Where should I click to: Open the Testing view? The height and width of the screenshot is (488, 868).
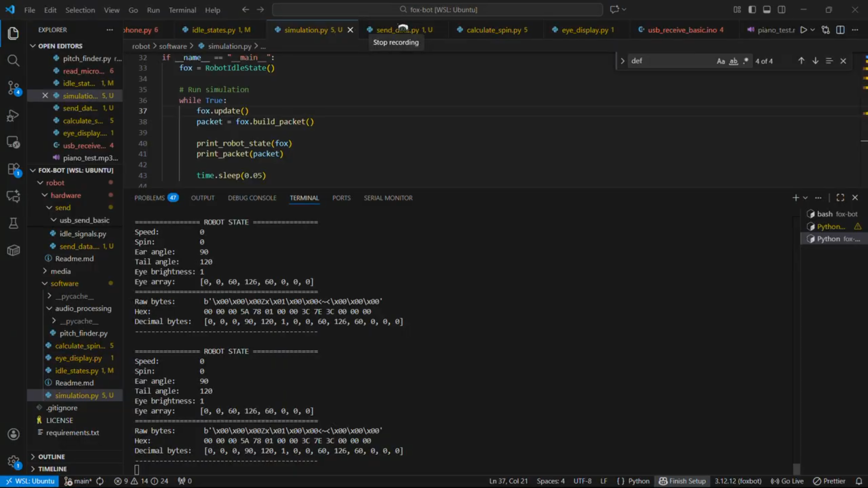click(13, 223)
